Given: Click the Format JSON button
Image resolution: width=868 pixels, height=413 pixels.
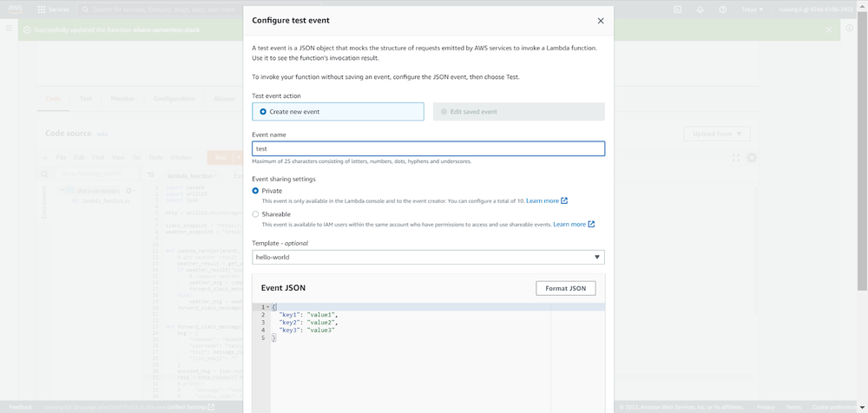Looking at the screenshot, I should tap(565, 288).
